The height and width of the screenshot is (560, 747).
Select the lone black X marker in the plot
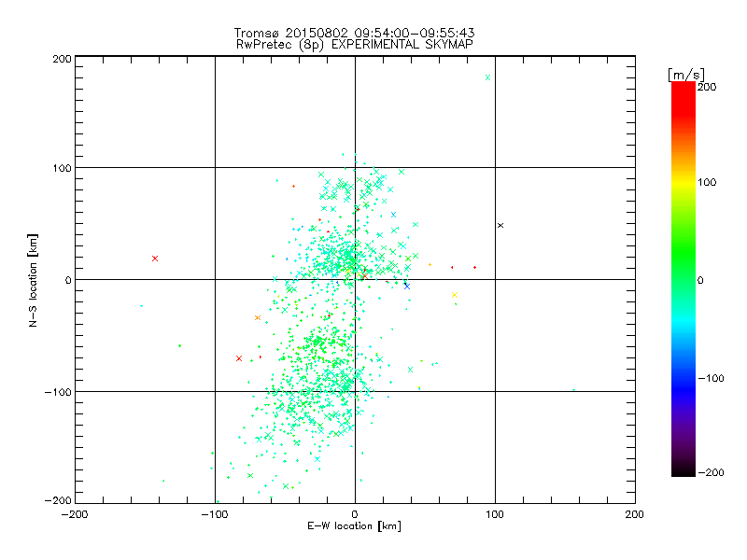tap(500, 225)
